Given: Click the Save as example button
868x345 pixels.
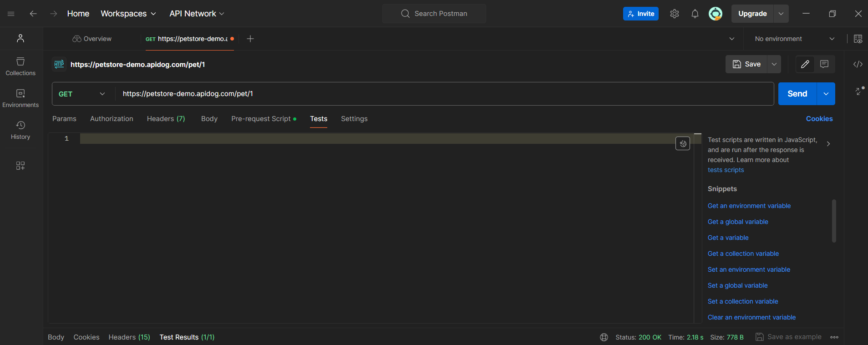Looking at the screenshot, I should (789, 337).
